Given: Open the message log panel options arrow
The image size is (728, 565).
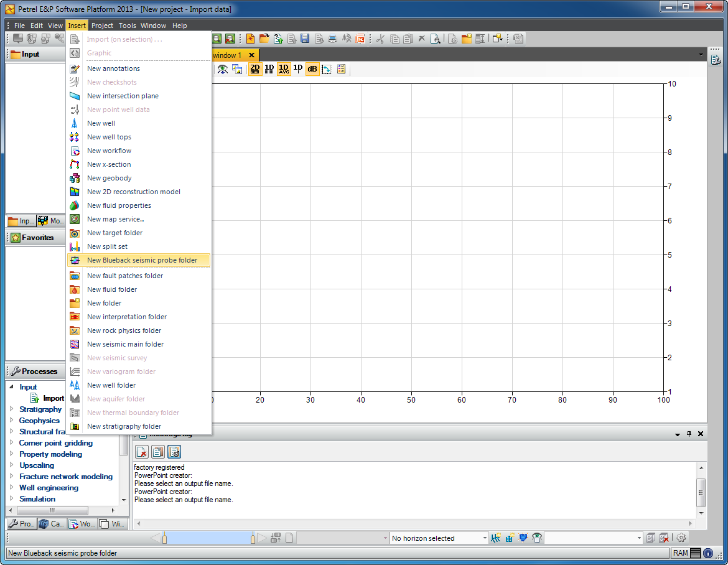Looking at the screenshot, I should 678,434.
